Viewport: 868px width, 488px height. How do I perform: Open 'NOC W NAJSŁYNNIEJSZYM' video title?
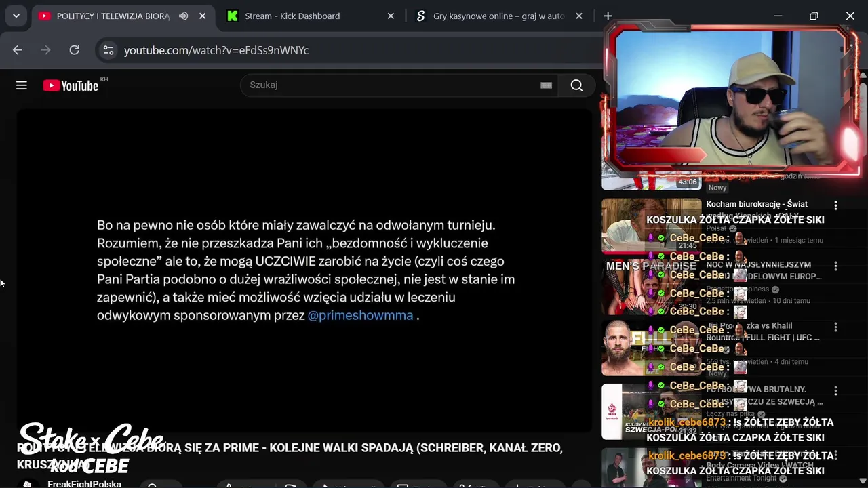764,270
